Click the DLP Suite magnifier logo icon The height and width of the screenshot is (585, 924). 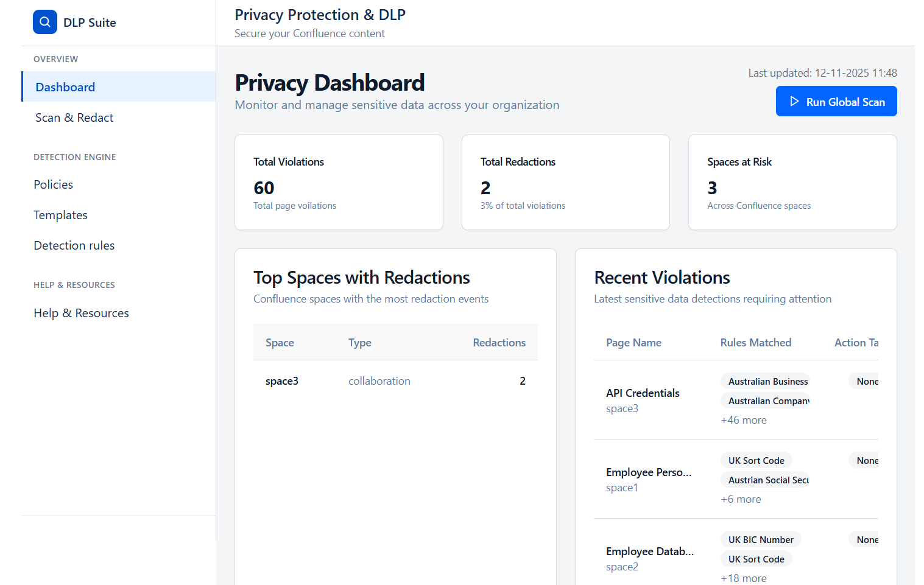(44, 22)
